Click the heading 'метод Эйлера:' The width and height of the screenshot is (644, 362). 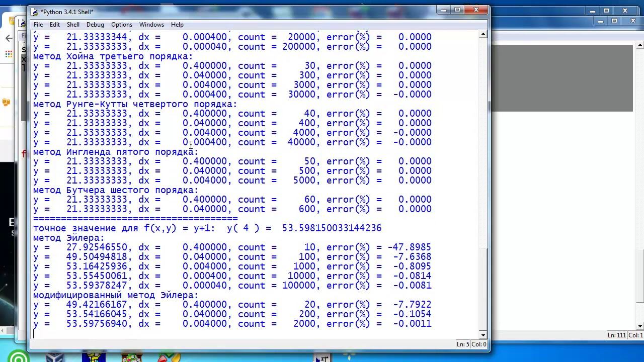pos(69,238)
